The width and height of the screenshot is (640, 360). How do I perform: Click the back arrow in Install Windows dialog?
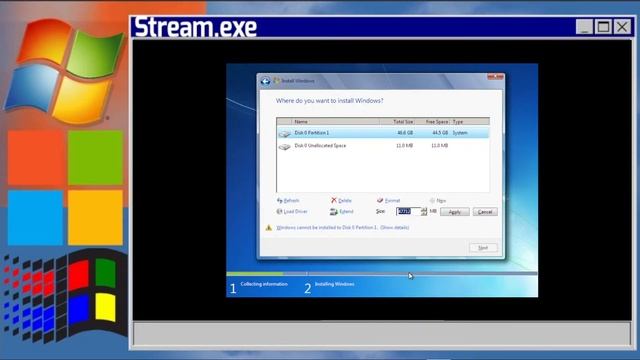[x=265, y=81]
